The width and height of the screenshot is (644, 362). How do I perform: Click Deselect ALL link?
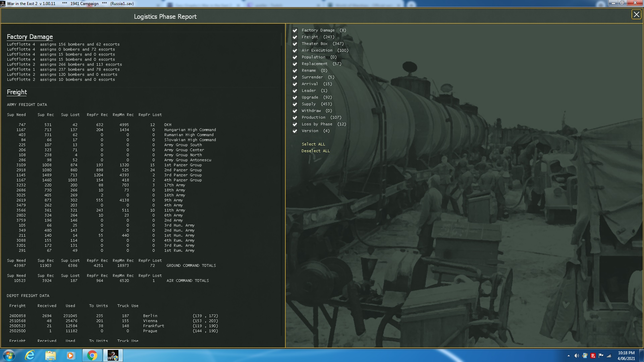(315, 151)
